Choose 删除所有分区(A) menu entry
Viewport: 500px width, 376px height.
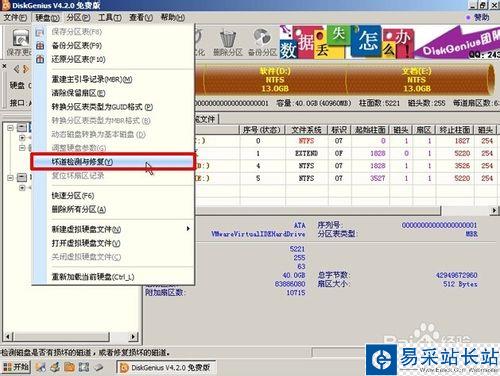113,209
